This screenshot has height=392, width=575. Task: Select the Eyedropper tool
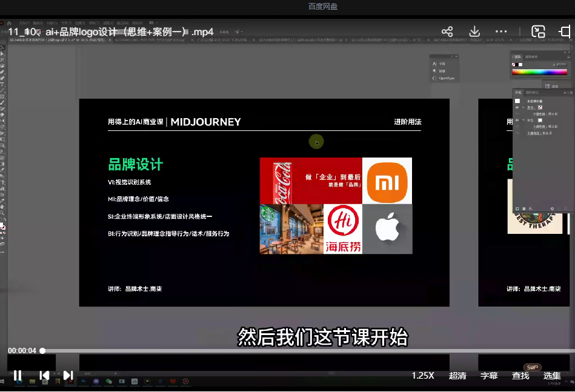click(x=2, y=170)
